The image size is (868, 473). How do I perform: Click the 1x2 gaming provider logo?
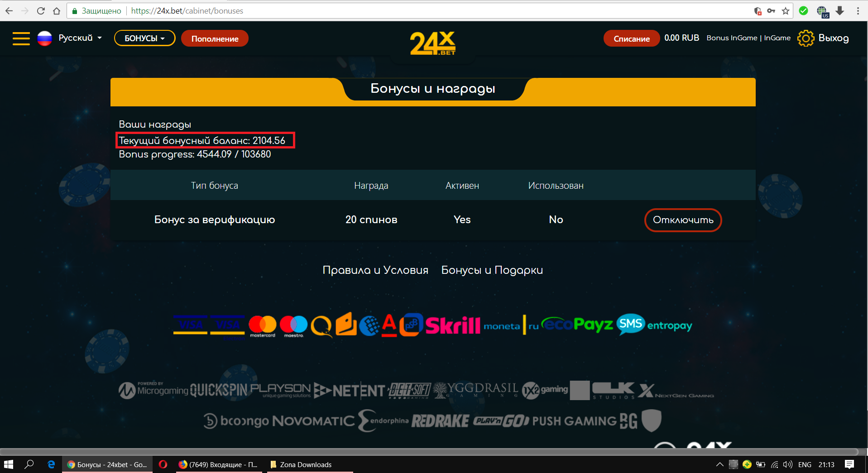545,390
